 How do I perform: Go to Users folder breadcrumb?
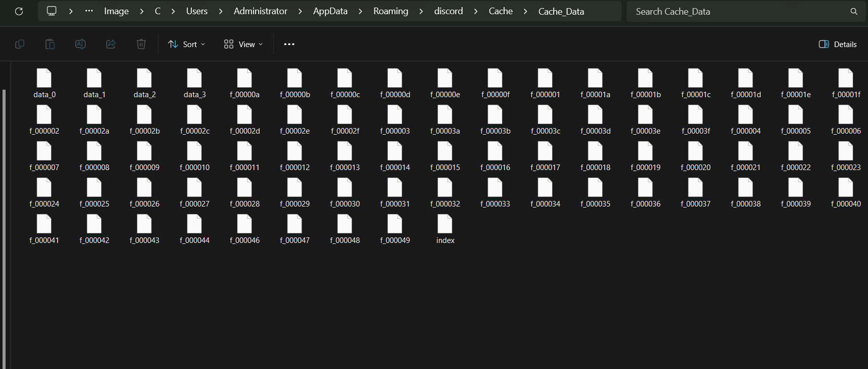(x=197, y=11)
